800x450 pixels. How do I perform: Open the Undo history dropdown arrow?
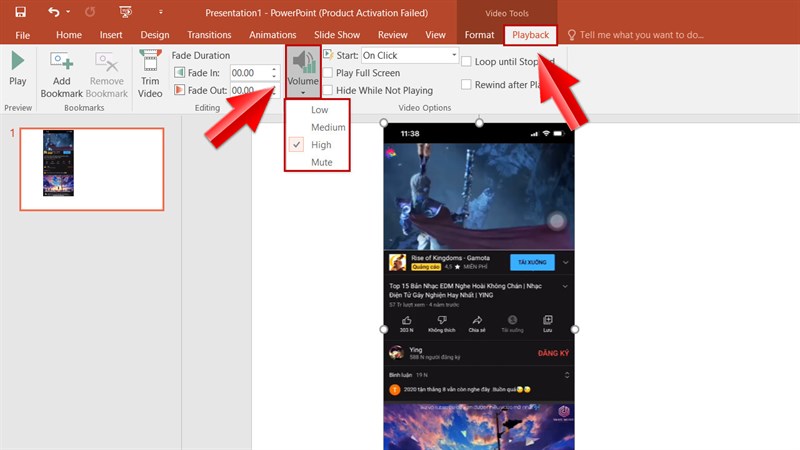[68, 12]
